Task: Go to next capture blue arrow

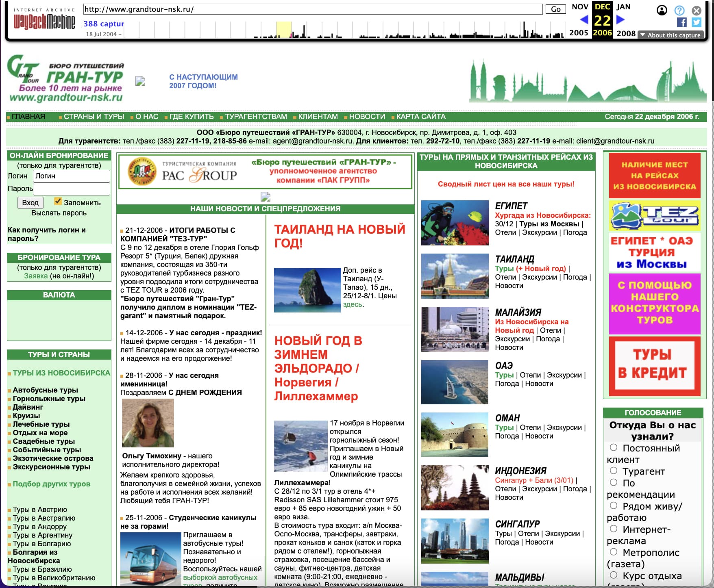Action: tap(620, 19)
